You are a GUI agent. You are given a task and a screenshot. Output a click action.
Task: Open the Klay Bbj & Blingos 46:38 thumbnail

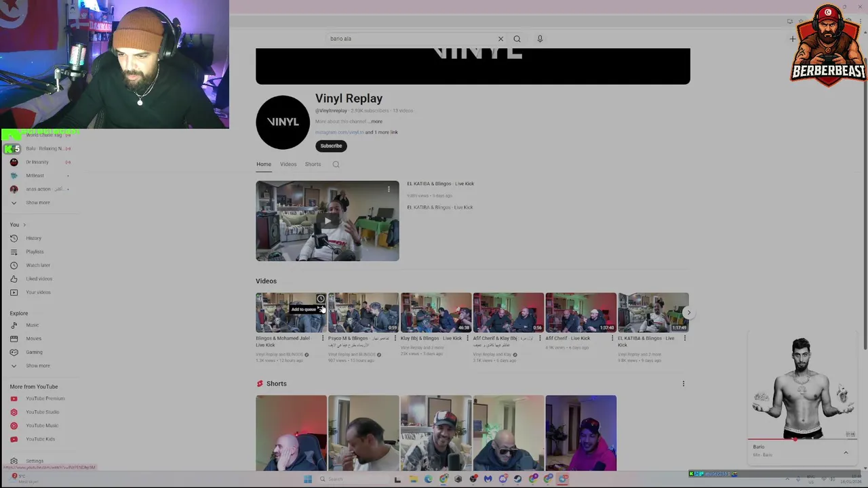436,312
